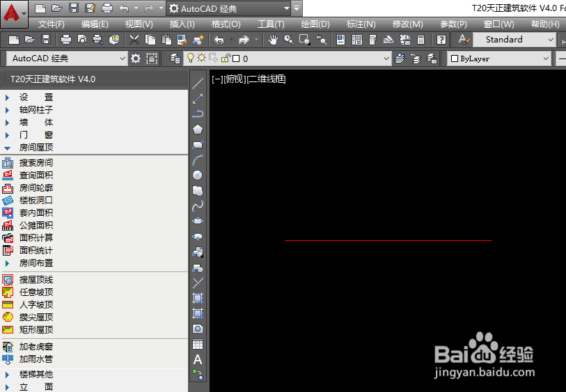Click the [-] viewport control

(x=217, y=79)
